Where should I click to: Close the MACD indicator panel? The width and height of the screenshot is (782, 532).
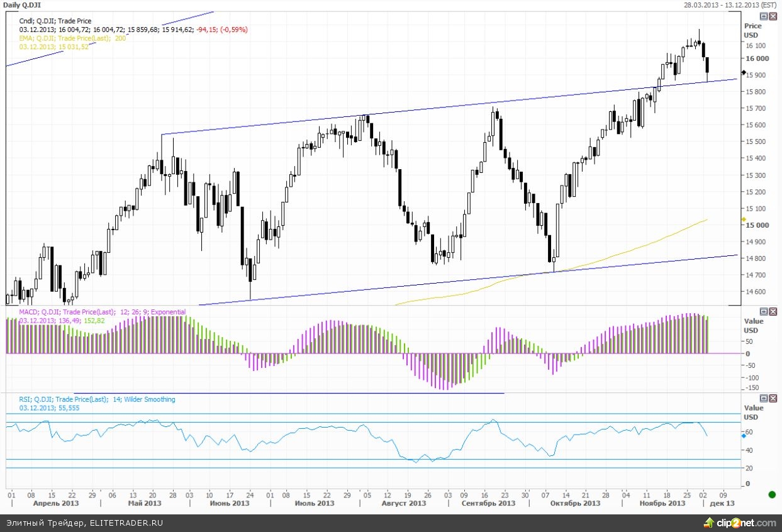[x=773, y=311]
